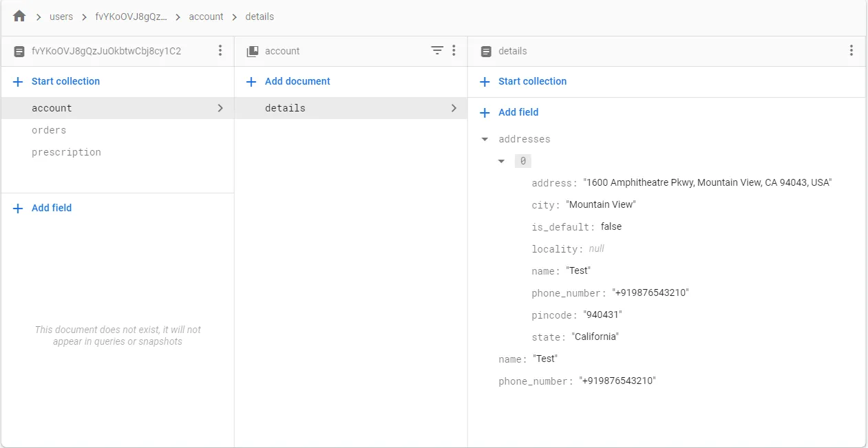Click the is_default false value
The width and height of the screenshot is (868, 448).
611,226
